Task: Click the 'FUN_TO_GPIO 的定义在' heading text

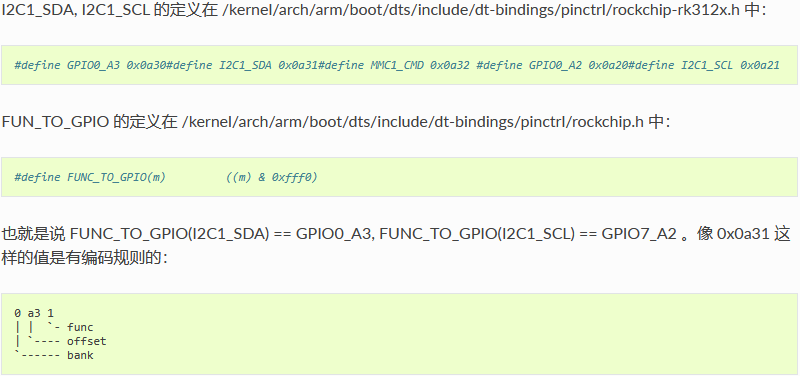Action: pyautogui.click(x=90, y=122)
